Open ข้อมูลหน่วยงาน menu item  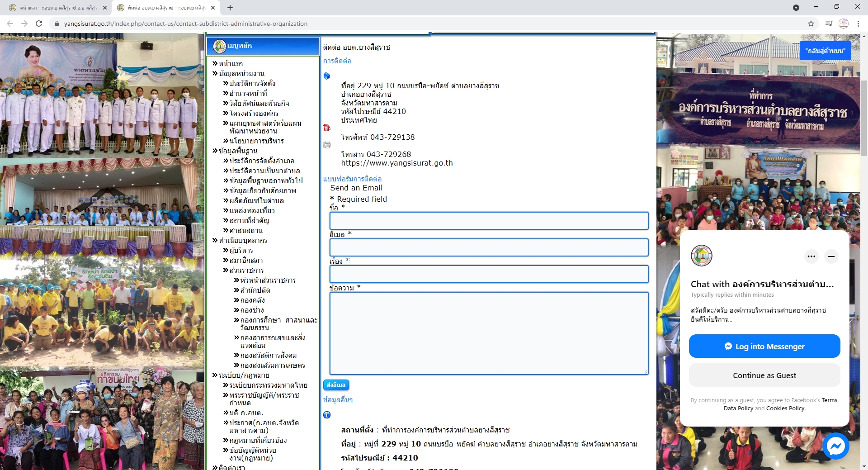tap(241, 73)
